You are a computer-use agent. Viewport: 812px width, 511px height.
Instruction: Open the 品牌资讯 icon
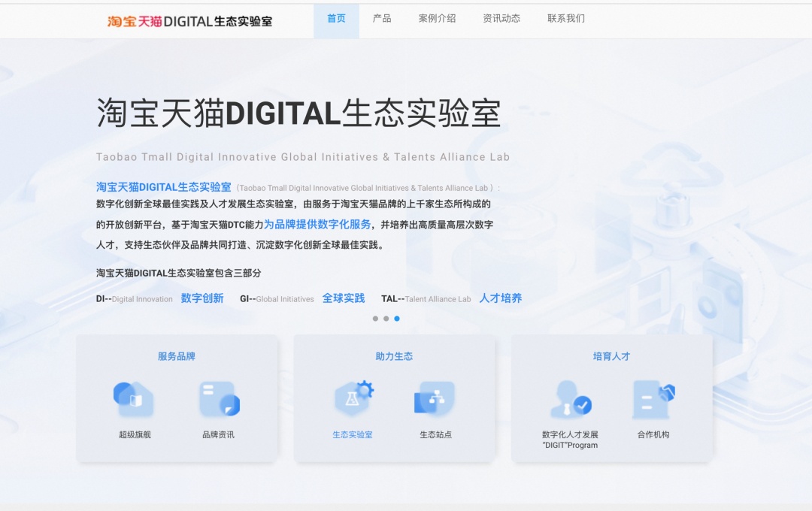[220, 398]
